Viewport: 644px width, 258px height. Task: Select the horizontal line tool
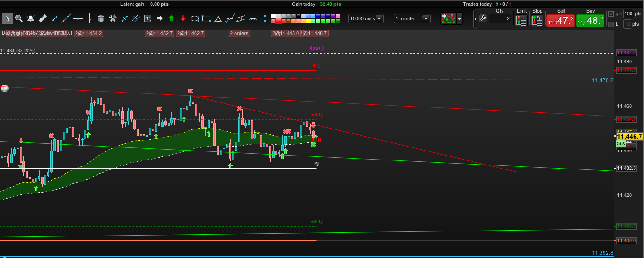click(78, 18)
